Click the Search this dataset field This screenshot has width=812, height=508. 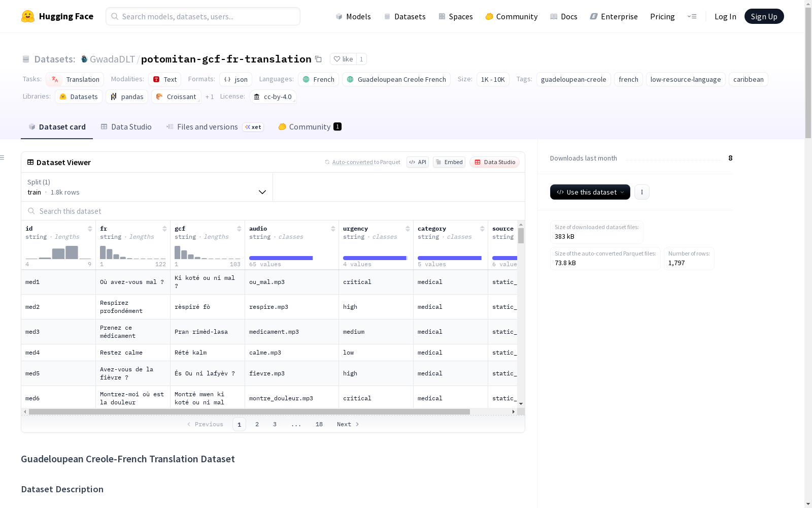(273, 211)
